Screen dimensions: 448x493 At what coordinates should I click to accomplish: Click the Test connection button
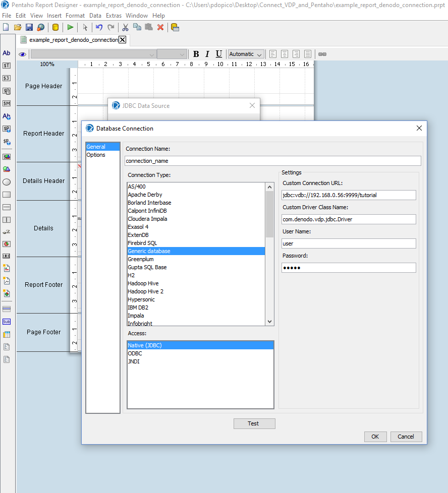tap(254, 423)
